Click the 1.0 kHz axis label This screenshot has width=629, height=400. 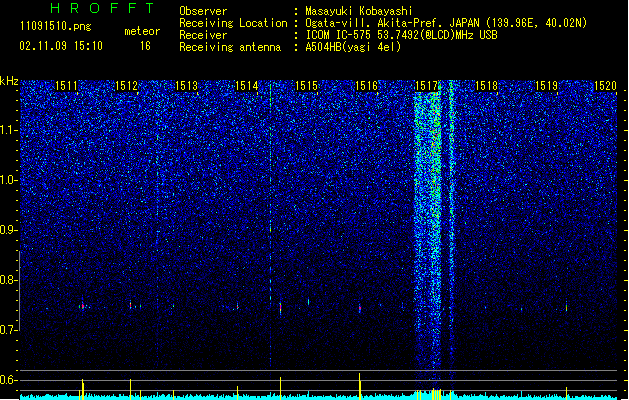click(9, 181)
